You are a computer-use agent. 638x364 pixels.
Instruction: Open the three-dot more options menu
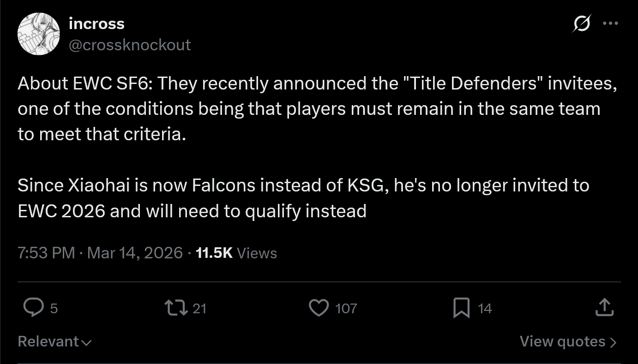610,24
